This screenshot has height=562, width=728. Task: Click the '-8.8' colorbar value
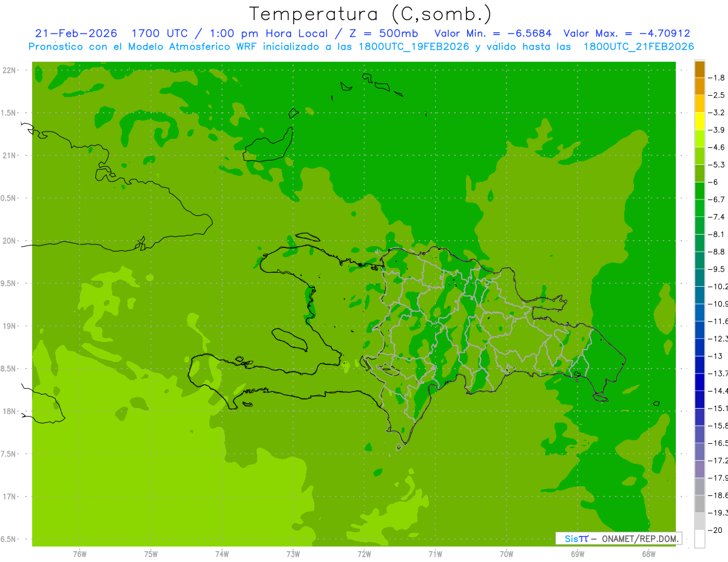click(x=716, y=252)
